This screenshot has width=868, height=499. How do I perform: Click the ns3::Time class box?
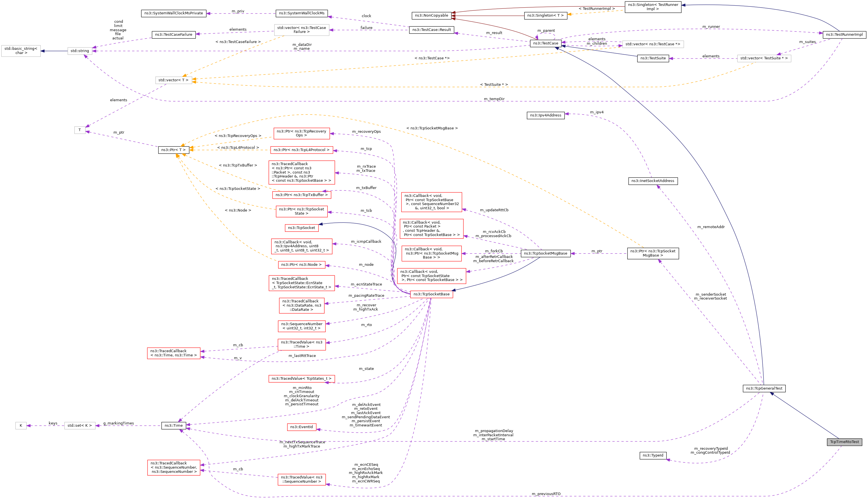click(x=173, y=425)
